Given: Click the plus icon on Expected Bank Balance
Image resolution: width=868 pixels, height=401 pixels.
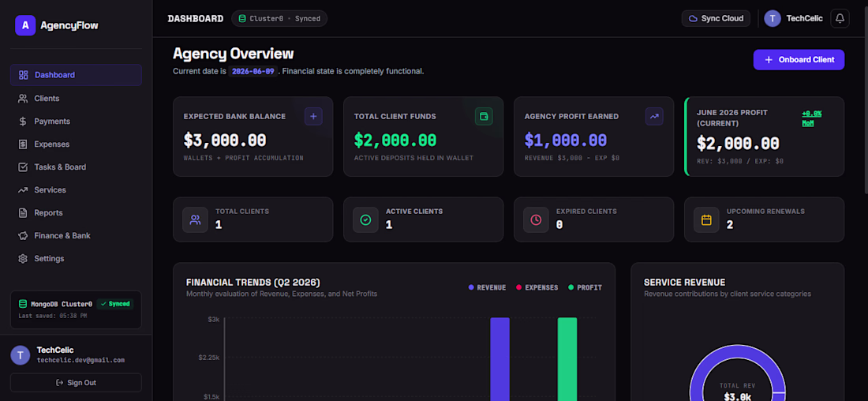Looking at the screenshot, I should coord(313,116).
